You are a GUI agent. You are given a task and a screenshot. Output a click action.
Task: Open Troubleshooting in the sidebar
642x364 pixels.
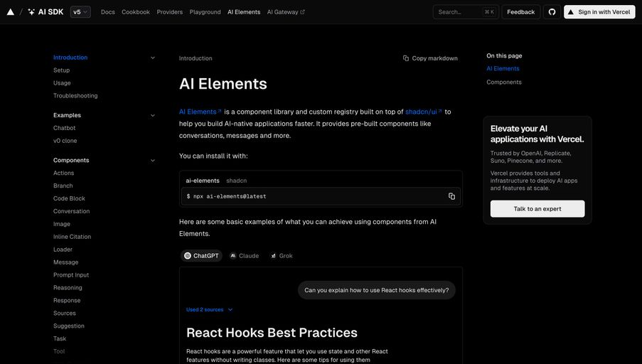pyautogui.click(x=75, y=96)
